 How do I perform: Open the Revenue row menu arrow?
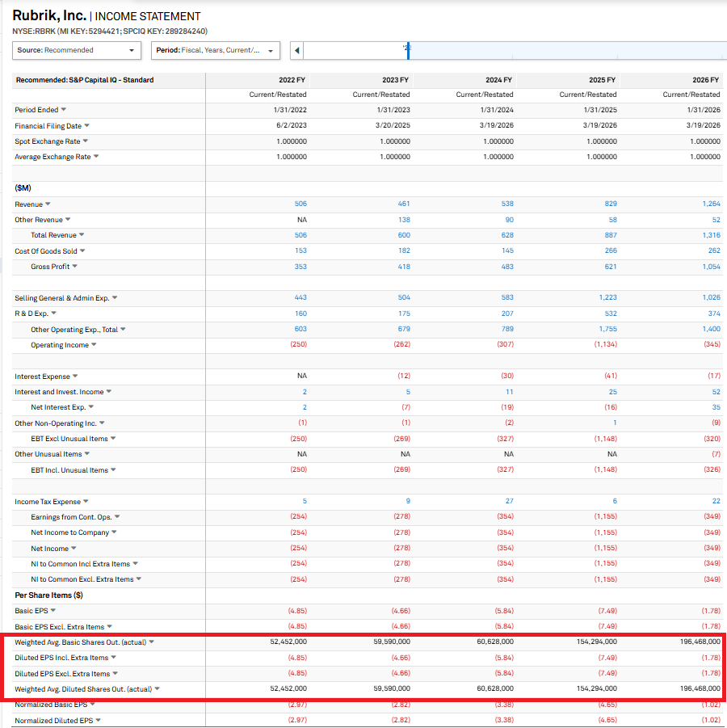(48, 204)
